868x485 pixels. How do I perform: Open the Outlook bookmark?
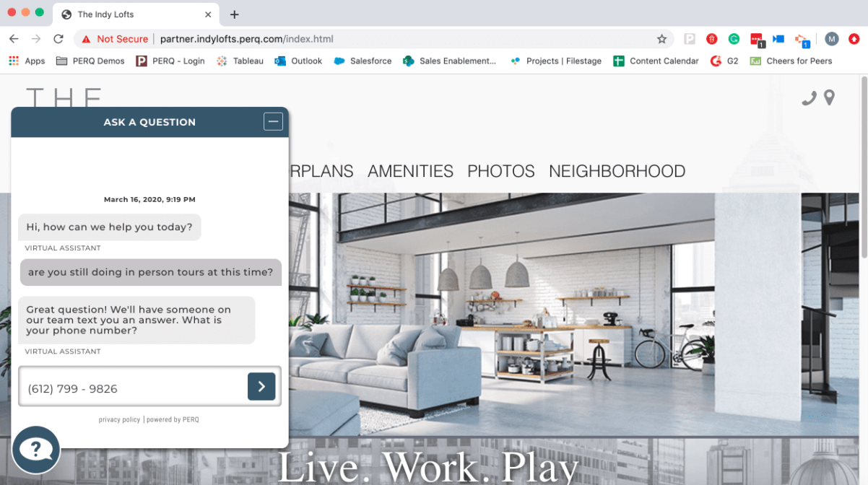298,61
